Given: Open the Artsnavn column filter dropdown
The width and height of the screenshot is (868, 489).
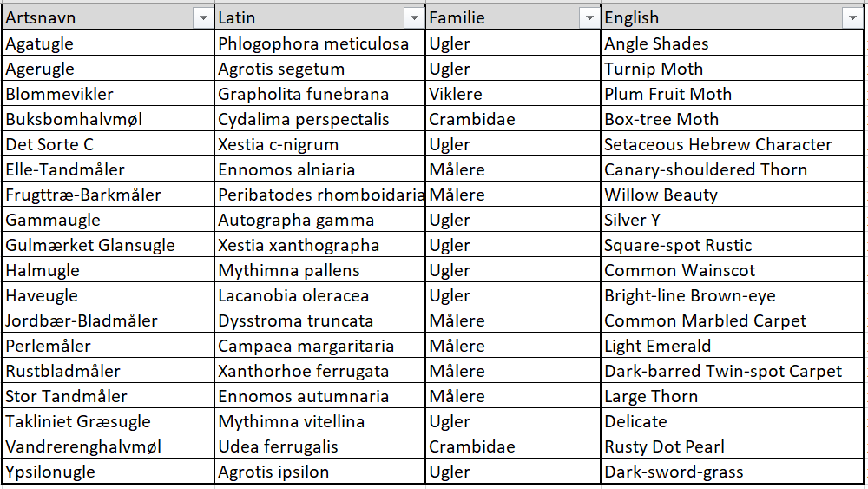Looking at the screenshot, I should [203, 18].
